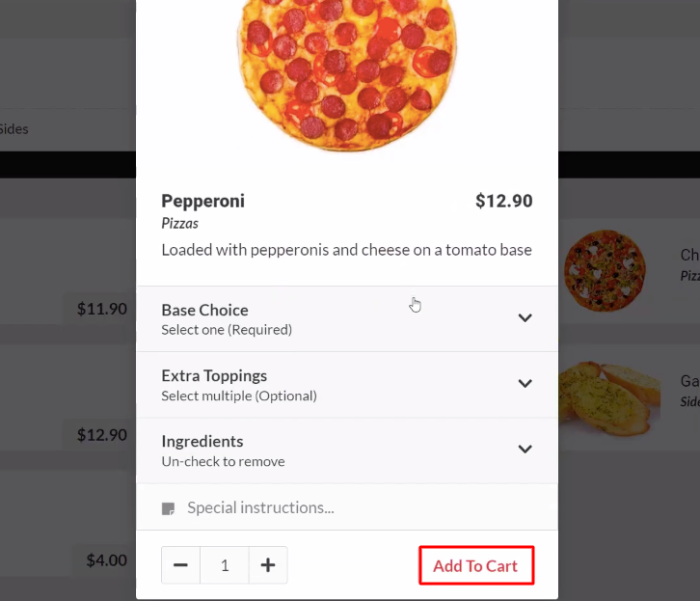Open the Extra Toppings section header
Viewport: 700px width, 601px height.
347,385
